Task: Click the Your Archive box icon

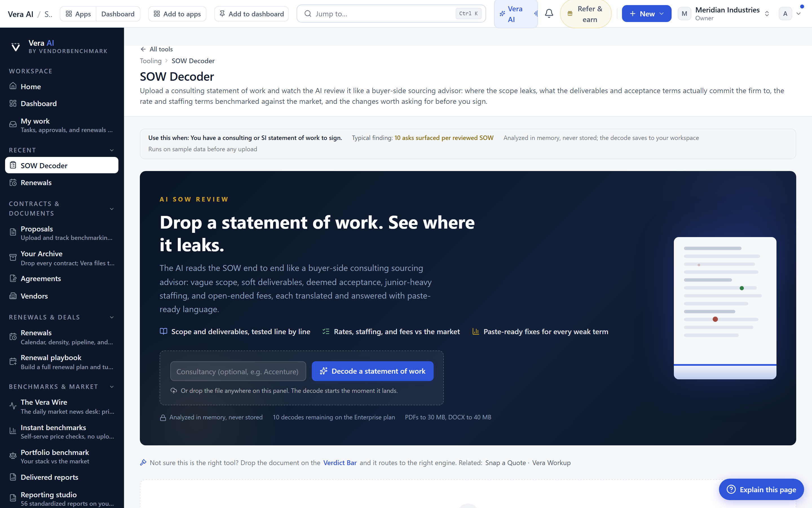Action: (x=13, y=257)
